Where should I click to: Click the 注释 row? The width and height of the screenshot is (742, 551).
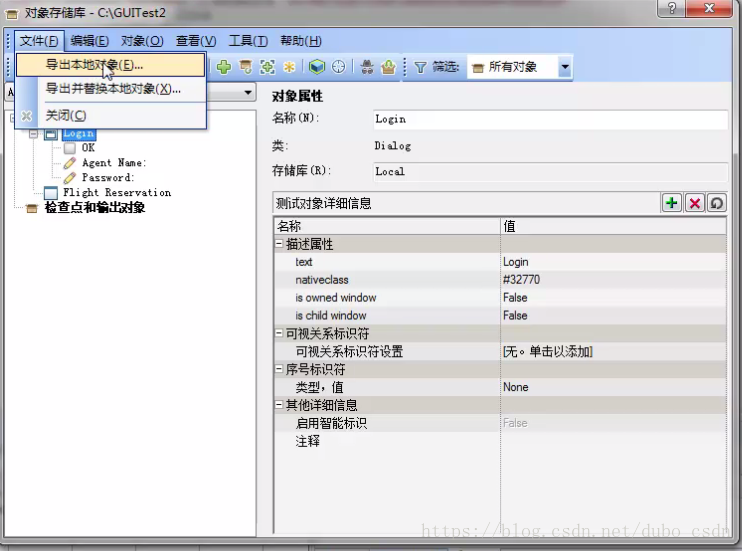coord(500,441)
